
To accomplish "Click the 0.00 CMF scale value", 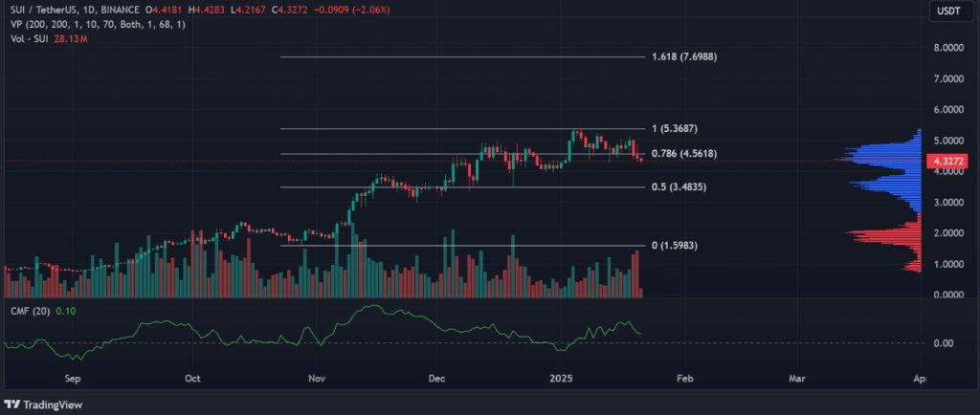I will tap(942, 343).
